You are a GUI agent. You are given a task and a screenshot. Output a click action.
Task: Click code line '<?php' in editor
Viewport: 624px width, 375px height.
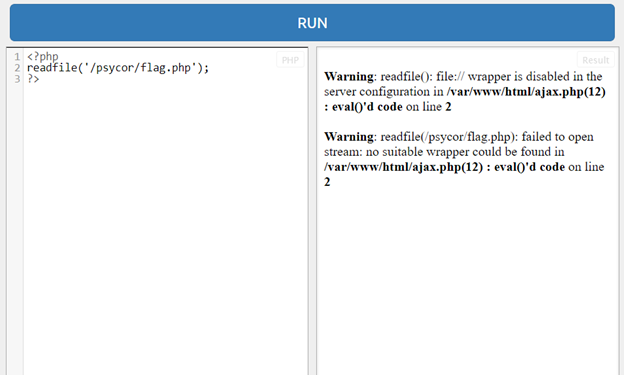(43, 57)
